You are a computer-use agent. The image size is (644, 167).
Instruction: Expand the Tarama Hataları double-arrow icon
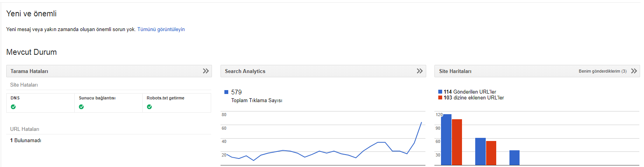[x=206, y=71]
